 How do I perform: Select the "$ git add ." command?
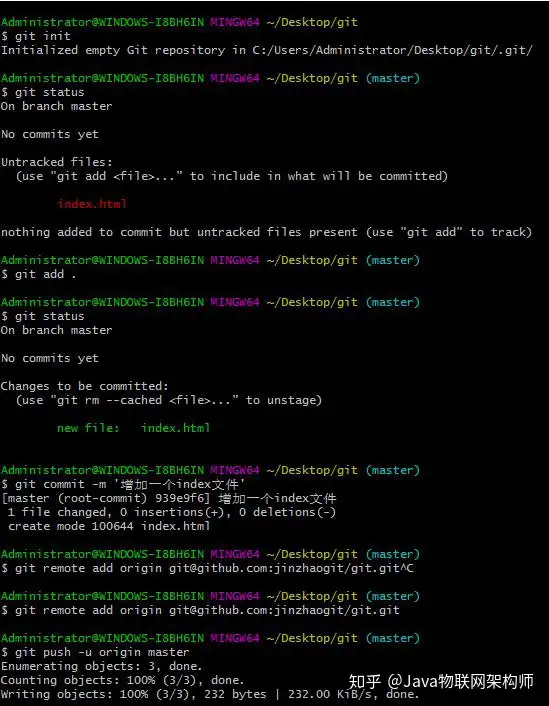click(39, 274)
